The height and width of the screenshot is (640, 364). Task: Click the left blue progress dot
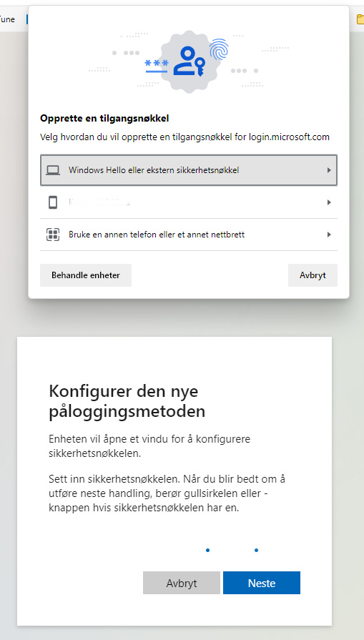207,550
